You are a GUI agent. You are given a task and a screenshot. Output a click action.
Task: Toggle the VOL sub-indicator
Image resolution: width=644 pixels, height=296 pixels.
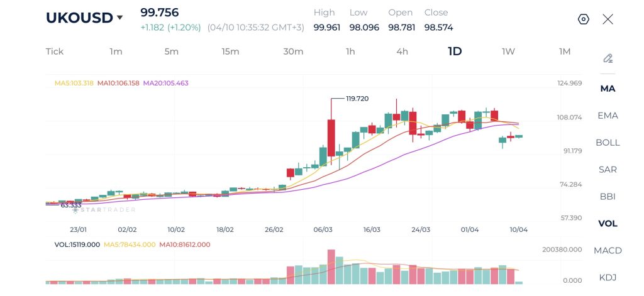608,224
